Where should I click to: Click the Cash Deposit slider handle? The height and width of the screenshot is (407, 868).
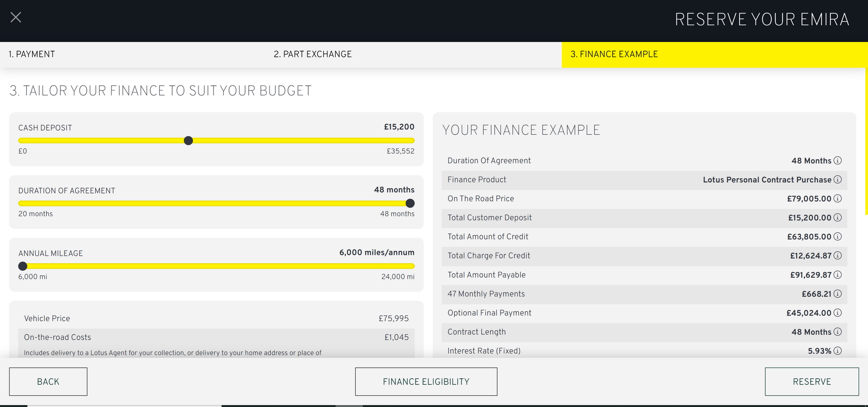189,141
